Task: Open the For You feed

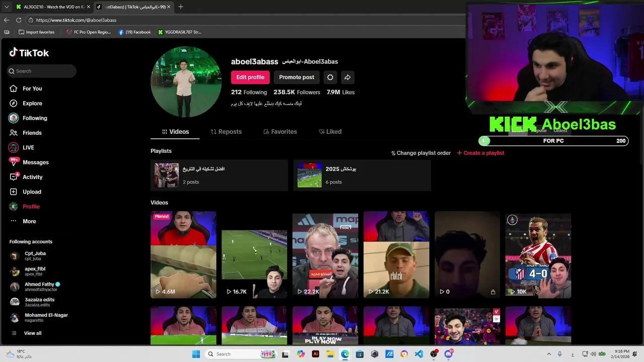Action: (26, 88)
